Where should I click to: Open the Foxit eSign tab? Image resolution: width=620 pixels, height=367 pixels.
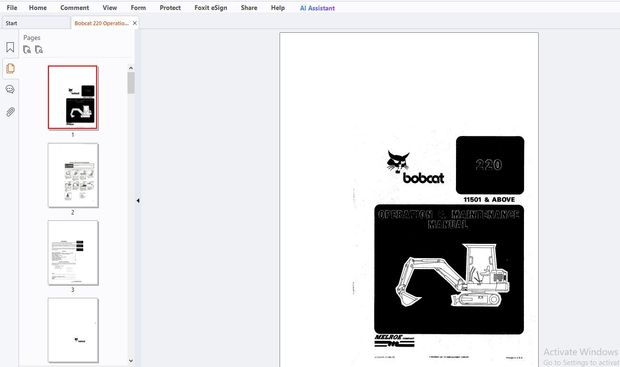pyautogui.click(x=211, y=8)
